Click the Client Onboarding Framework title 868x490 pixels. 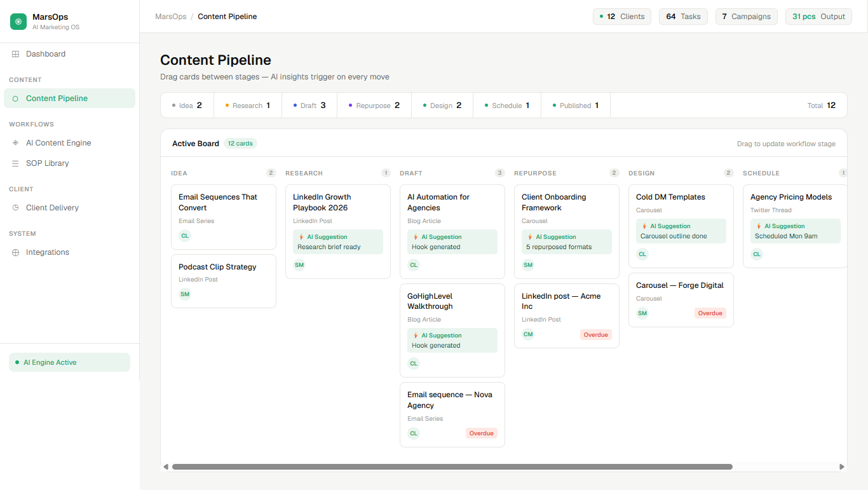[x=554, y=202]
